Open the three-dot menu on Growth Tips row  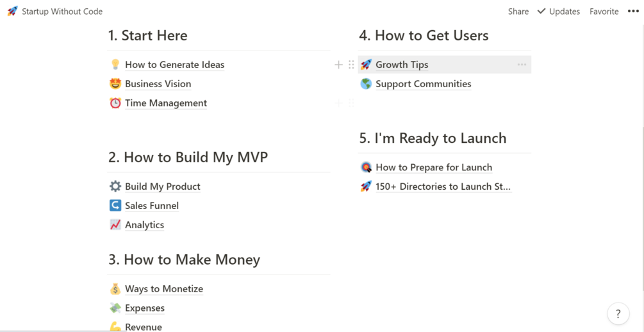pos(522,65)
